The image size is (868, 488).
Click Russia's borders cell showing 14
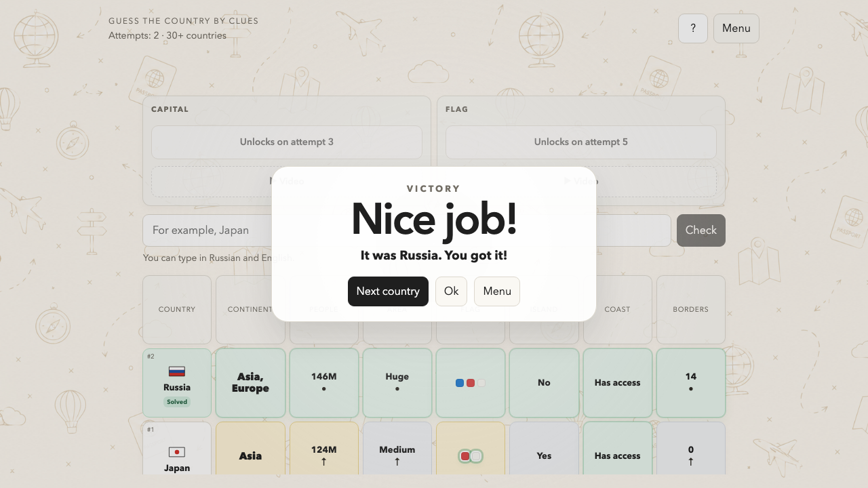pyautogui.click(x=691, y=383)
